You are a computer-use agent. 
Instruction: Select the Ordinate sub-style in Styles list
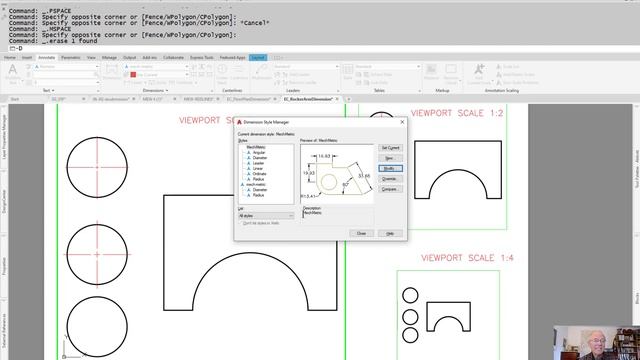point(260,173)
